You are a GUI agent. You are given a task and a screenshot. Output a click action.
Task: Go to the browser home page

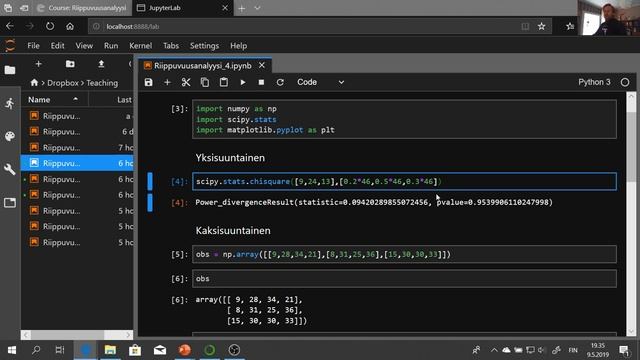point(70,26)
